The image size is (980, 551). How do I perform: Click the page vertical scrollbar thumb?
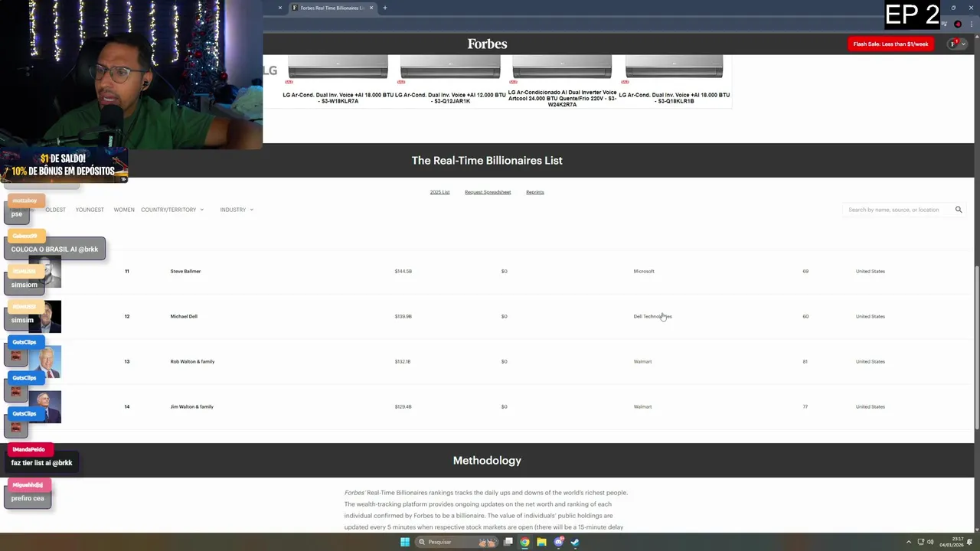pyautogui.click(x=976, y=348)
